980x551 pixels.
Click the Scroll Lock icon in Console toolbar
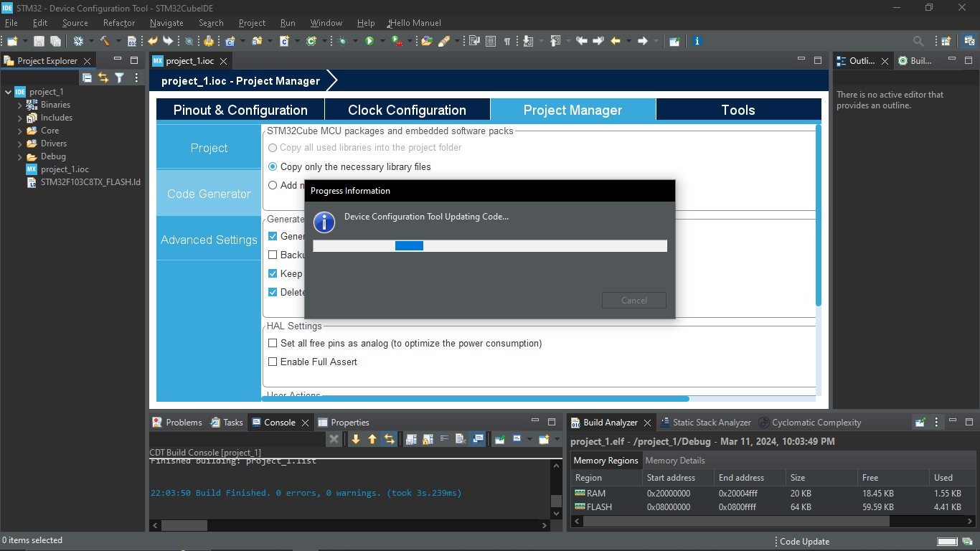[x=427, y=438]
